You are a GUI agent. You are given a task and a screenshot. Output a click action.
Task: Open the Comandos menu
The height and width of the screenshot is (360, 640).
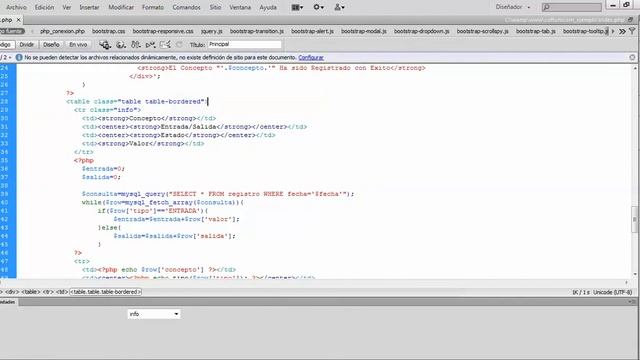tap(186, 7)
